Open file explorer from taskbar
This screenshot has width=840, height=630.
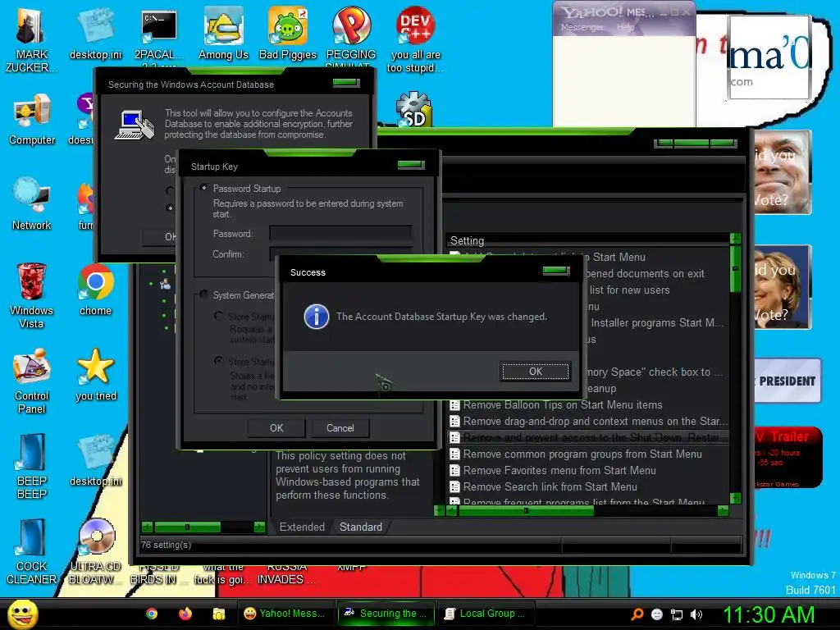pos(218,614)
